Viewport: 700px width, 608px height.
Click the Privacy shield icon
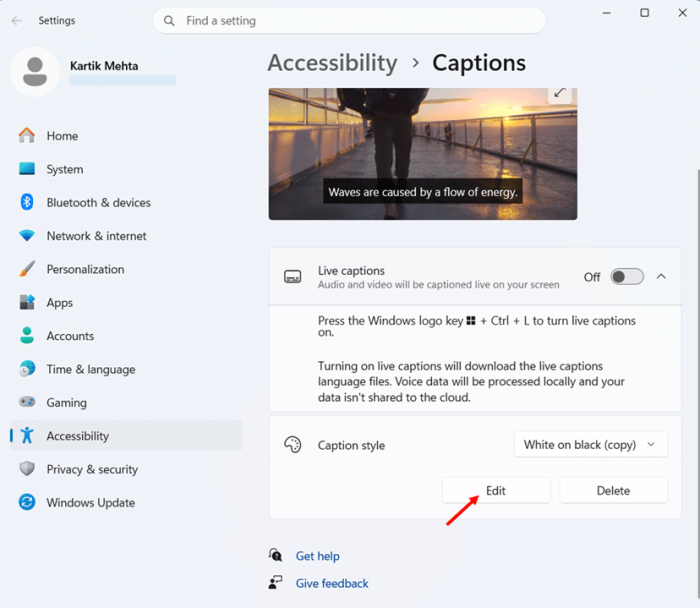pos(27,469)
